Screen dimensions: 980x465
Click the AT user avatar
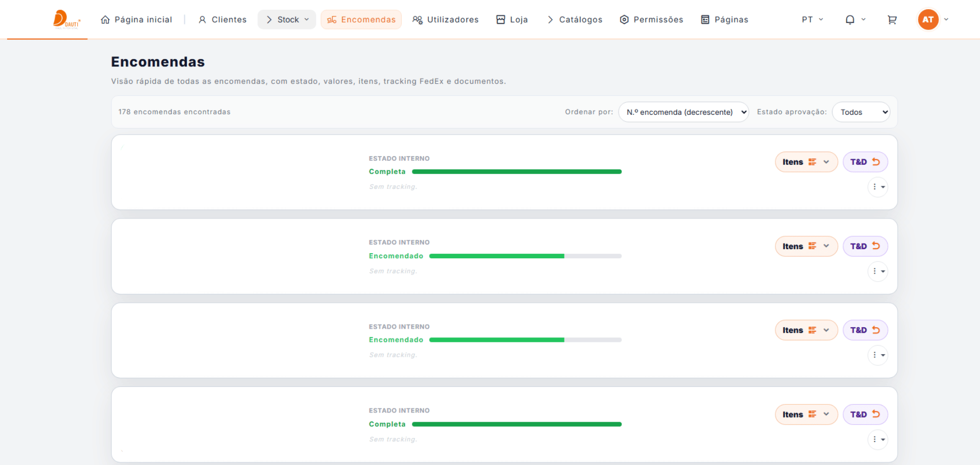click(928, 20)
